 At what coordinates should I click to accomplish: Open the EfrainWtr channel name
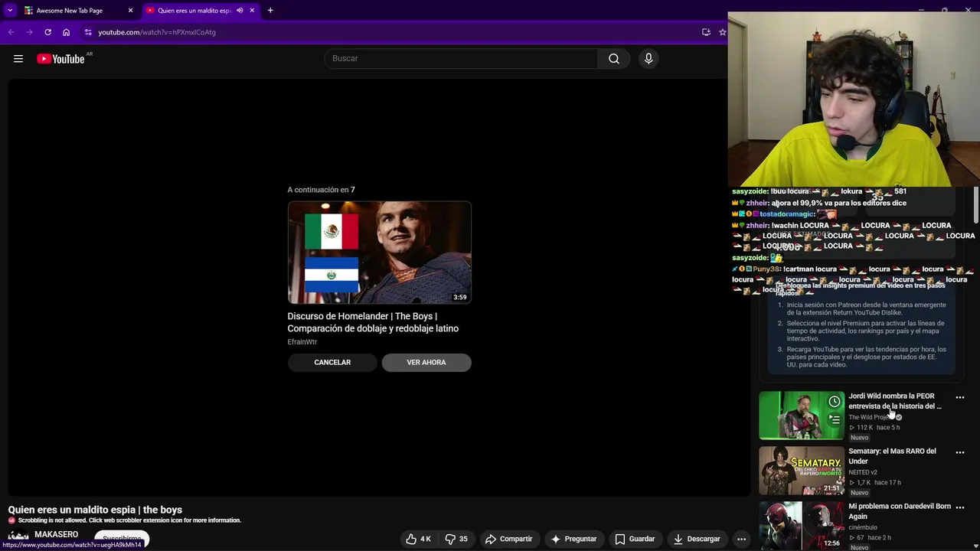(x=302, y=342)
